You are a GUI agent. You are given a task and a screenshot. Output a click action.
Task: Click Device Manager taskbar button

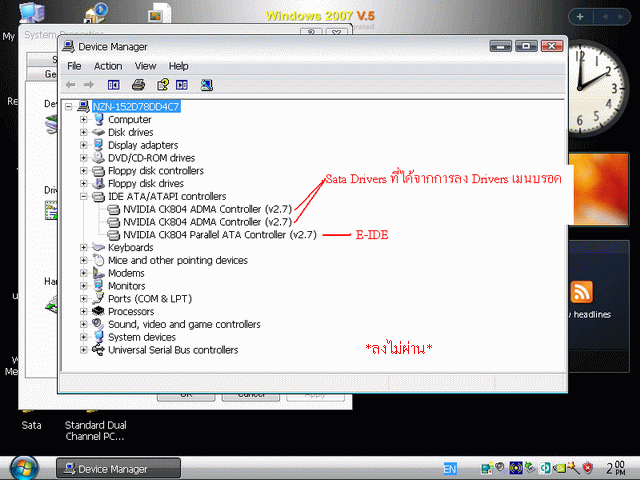pyautogui.click(x=118, y=468)
